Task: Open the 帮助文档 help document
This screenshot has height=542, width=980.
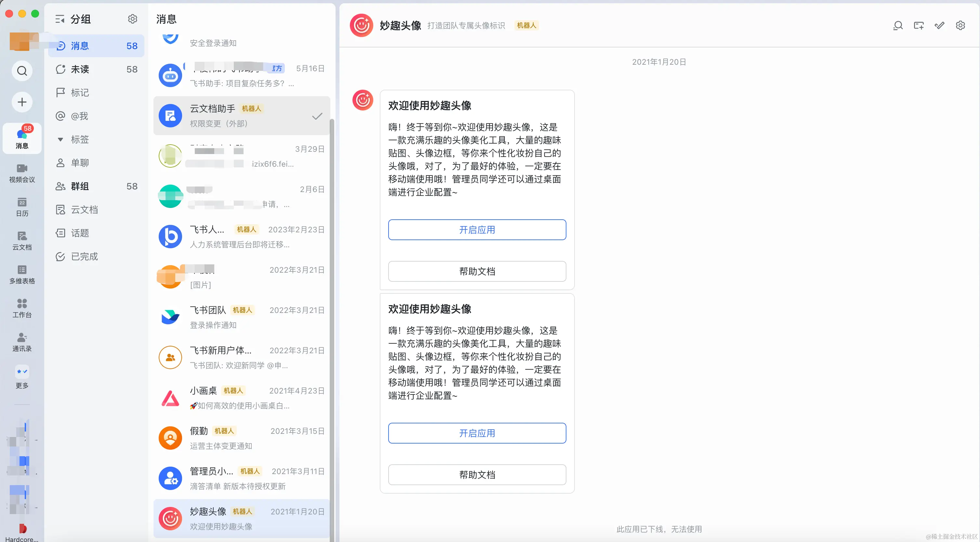Action: 477,271
